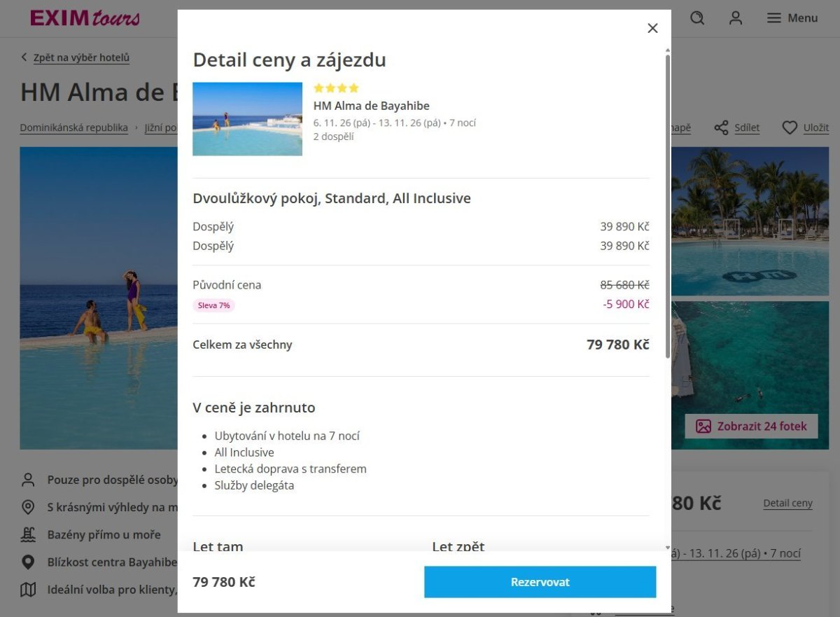
Task: Open the hamburger Menu
Action: click(792, 18)
